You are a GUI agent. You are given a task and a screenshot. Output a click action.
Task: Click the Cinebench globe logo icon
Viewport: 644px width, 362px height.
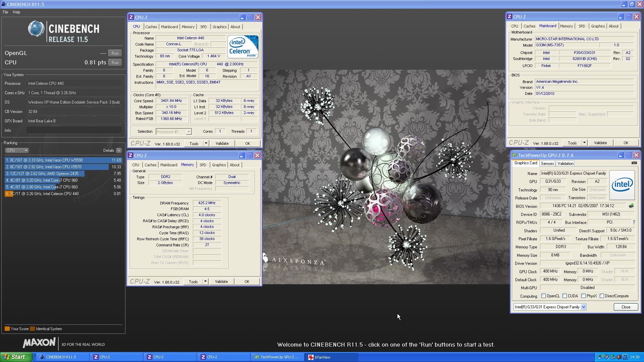36,29
